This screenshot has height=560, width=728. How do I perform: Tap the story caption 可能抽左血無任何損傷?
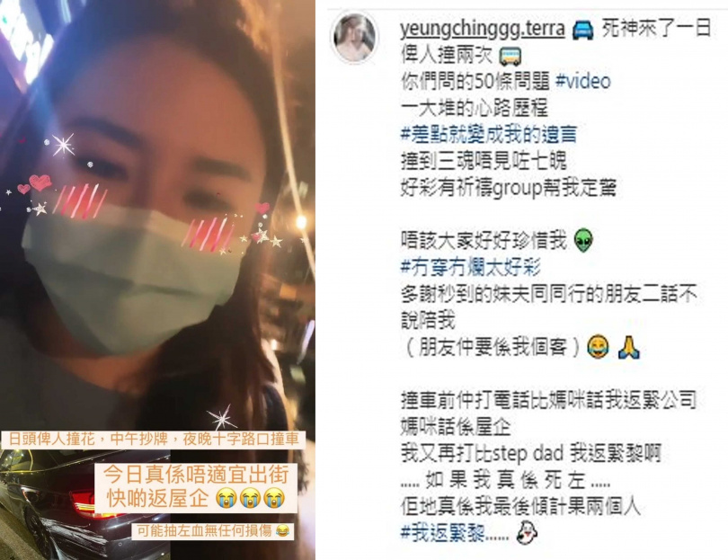(204, 530)
